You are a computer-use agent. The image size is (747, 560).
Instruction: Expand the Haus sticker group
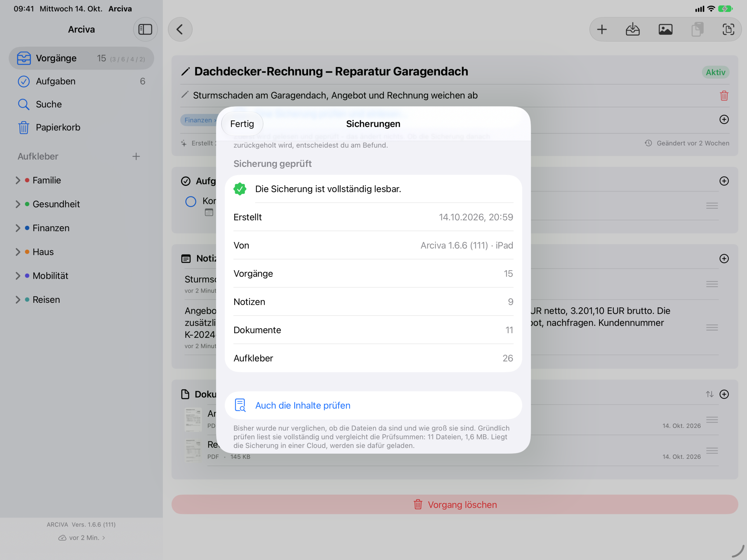click(x=18, y=252)
